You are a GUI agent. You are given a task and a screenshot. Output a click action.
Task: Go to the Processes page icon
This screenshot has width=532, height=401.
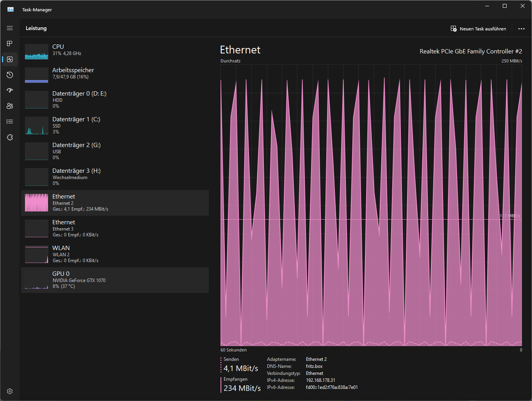(x=10, y=44)
